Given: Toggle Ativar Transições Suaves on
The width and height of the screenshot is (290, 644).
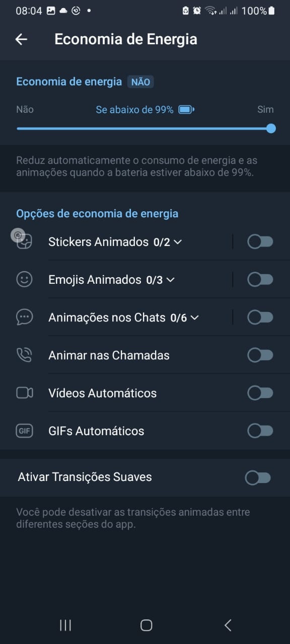Looking at the screenshot, I should [x=258, y=477].
